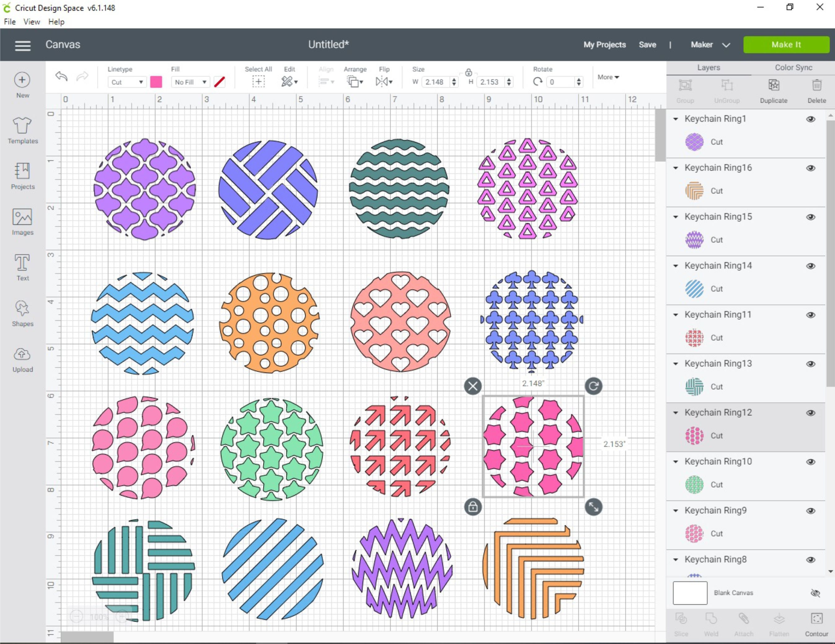Open the Linetype Cut dropdown
This screenshot has width=835, height=644.
127,82
